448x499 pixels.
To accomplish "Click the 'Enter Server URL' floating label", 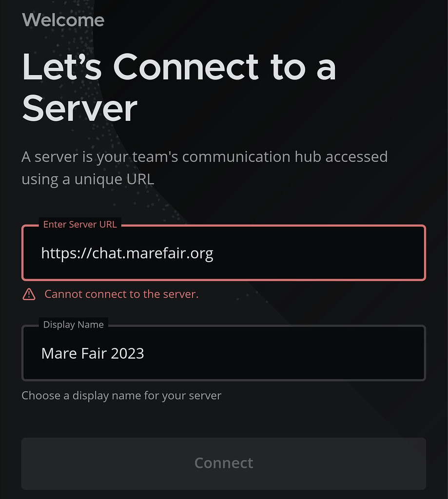I will tap(80, 224).
